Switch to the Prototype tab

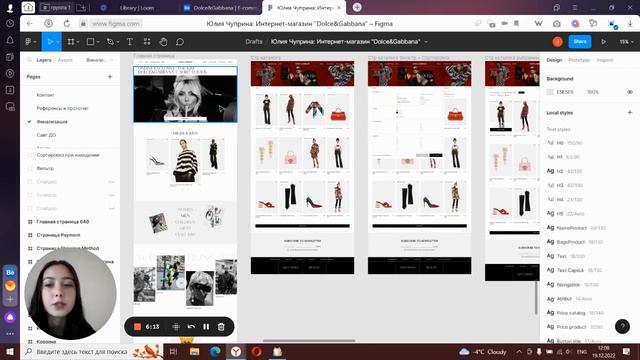coord(579,60)
